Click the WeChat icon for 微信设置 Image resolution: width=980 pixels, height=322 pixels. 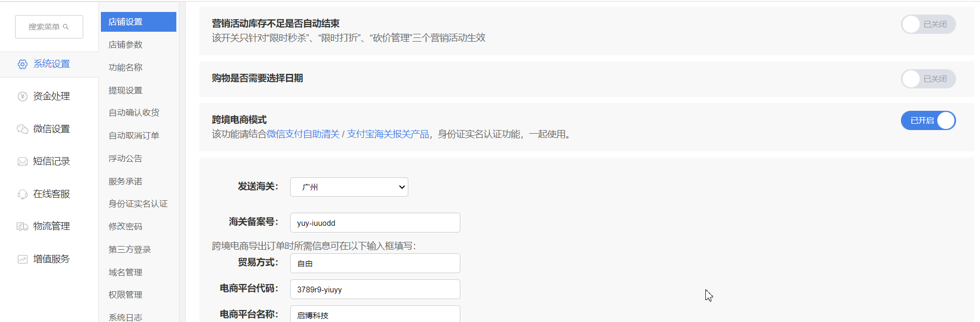(x=22, y=129)
